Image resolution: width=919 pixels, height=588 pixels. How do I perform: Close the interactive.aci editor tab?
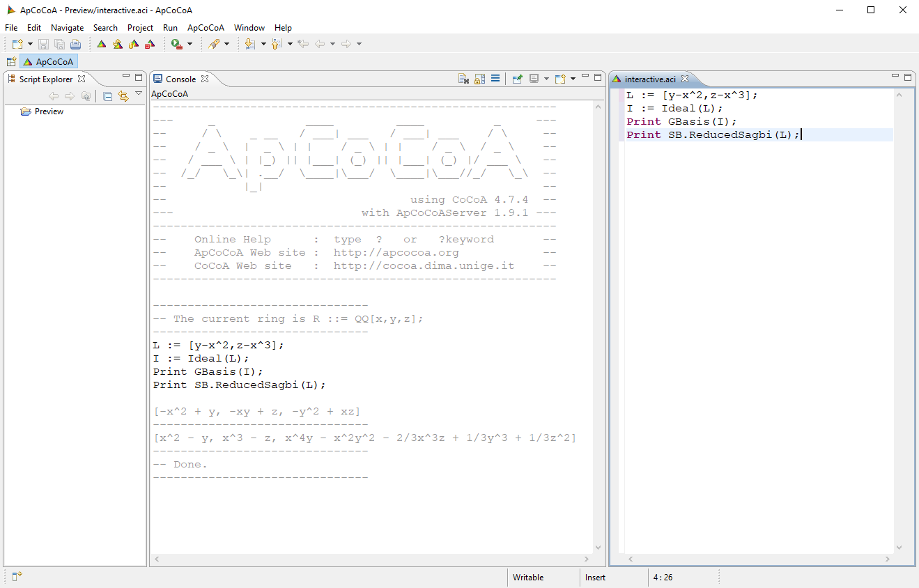pos(684,79)
